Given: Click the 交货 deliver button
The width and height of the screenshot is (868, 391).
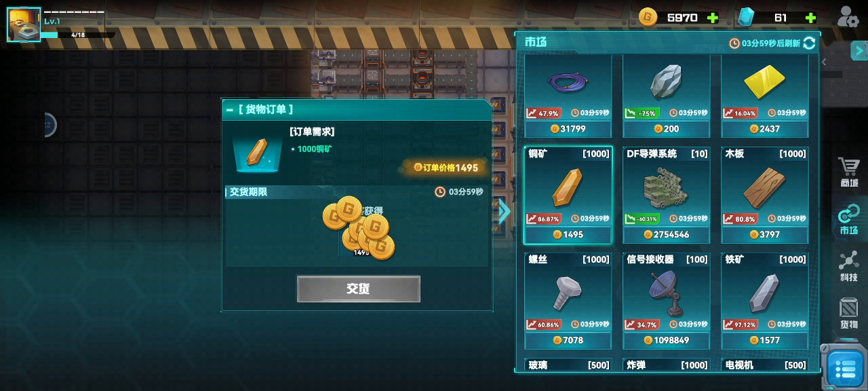Looking at the screenshot, I should (358, 288).
